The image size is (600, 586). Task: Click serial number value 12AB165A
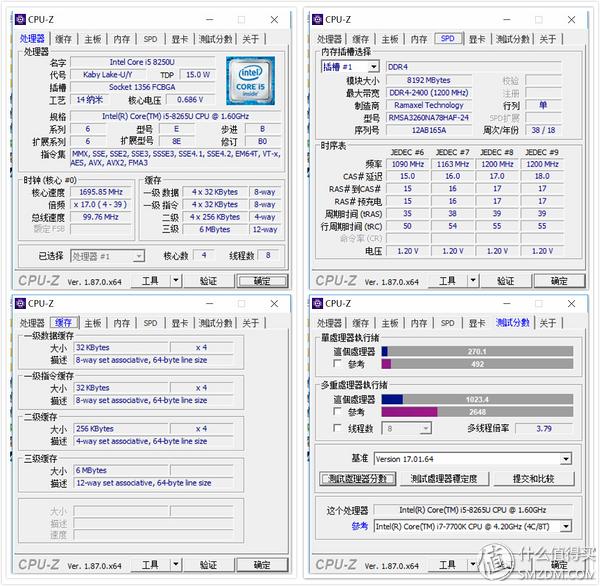point(429,130)
